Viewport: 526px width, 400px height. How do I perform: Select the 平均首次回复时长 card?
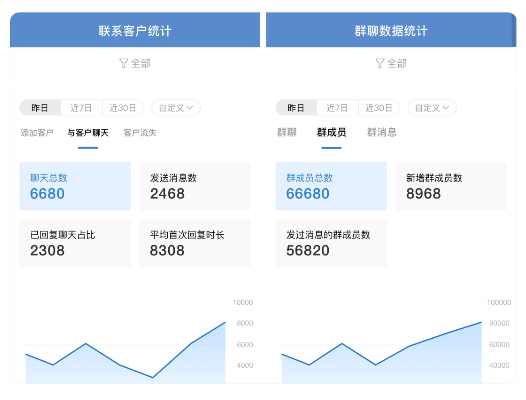[195, 243]
